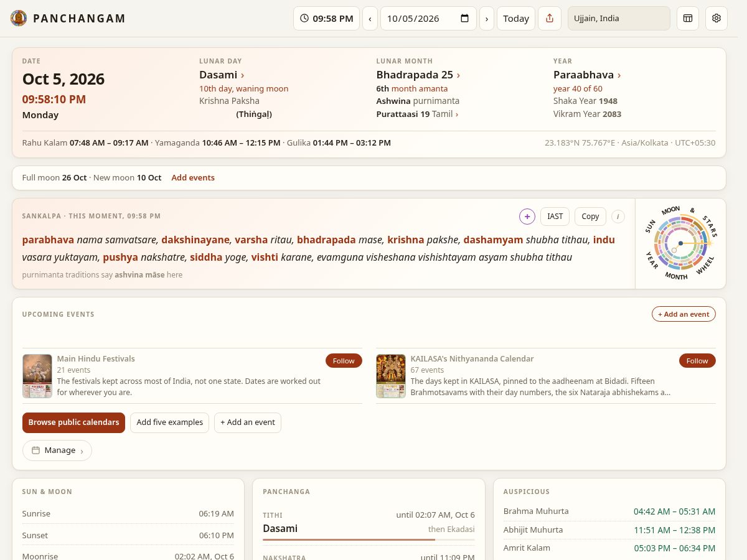Click KAILASA's Nithyananda Calendar title
Screen dimensions: 747x560
[472, 358]
